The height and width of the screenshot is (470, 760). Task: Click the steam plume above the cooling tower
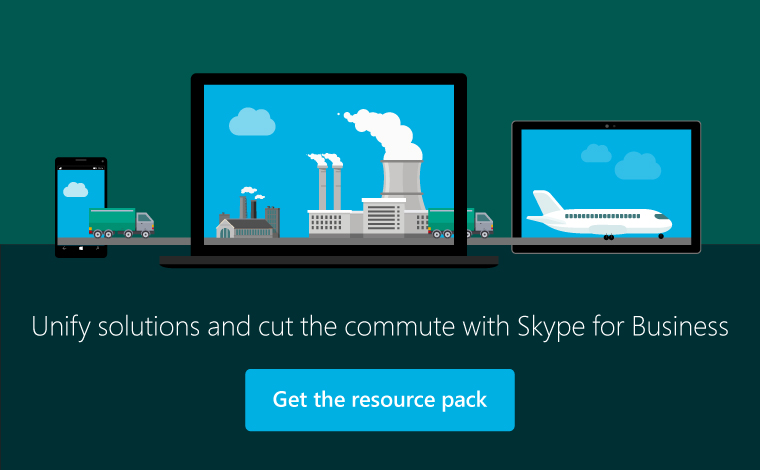(x=382, y=128)
